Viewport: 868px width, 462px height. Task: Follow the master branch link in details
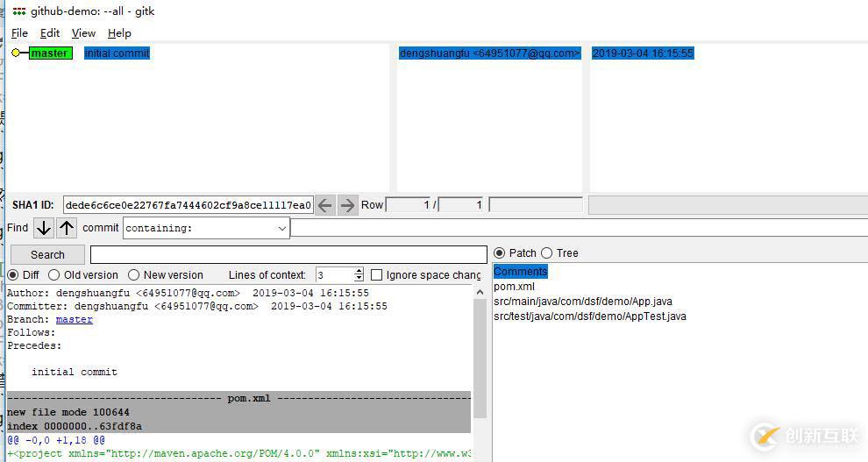[75, 319]
